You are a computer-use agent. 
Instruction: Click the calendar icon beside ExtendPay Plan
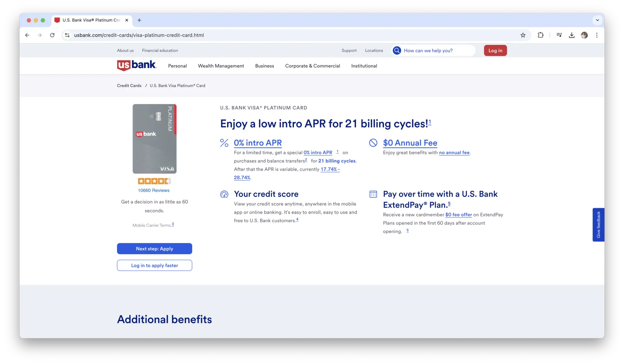(373, 194)
